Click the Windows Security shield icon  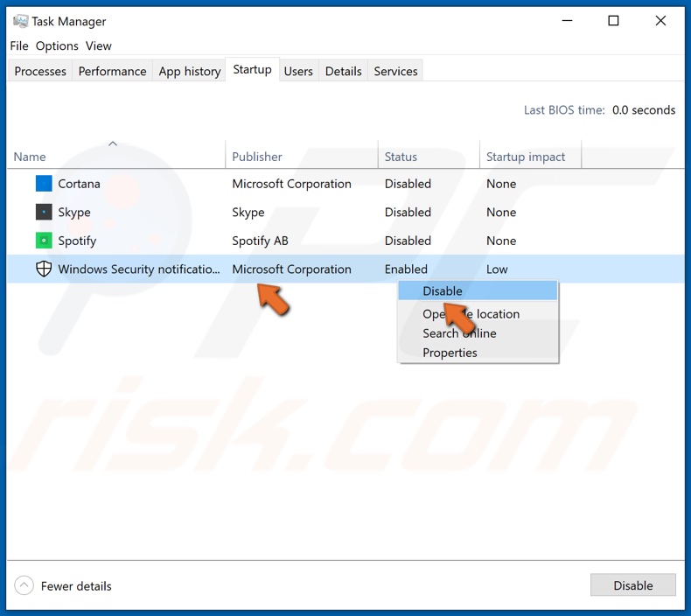point(44,269)
